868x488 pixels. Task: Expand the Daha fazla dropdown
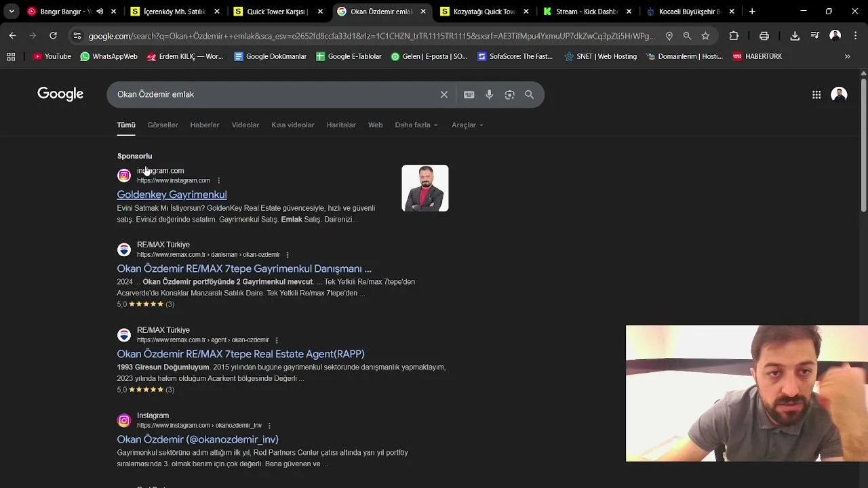(x=416, y=125)
